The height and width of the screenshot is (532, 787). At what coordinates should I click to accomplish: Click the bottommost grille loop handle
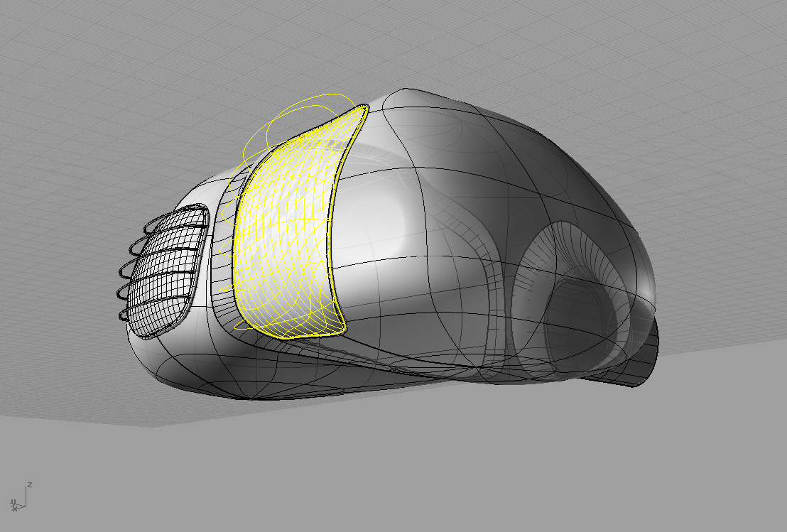tap(125, 314)
